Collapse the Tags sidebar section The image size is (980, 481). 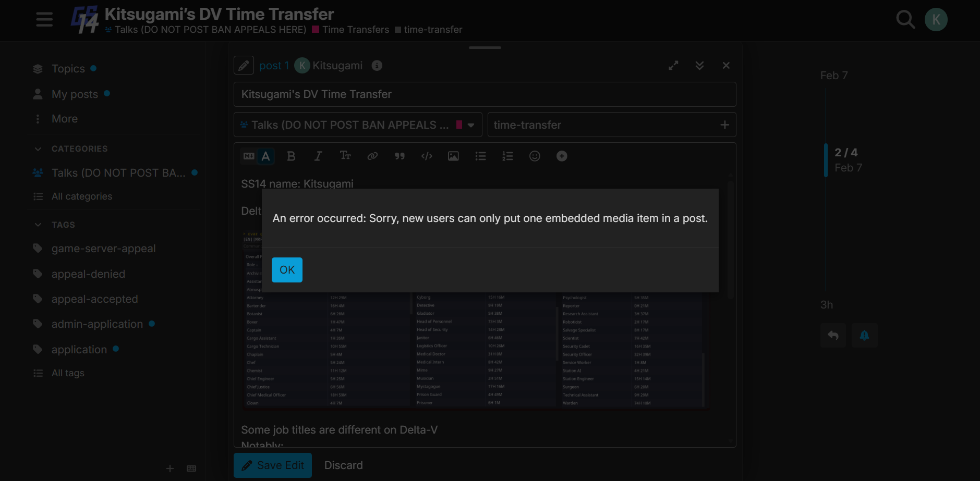pyautogui.click(x=38, y=225)
